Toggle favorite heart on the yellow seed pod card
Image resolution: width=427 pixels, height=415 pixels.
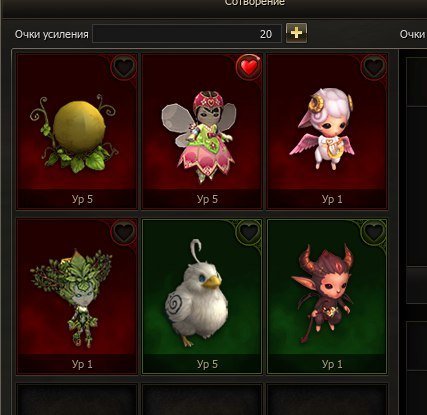[124, 67]
